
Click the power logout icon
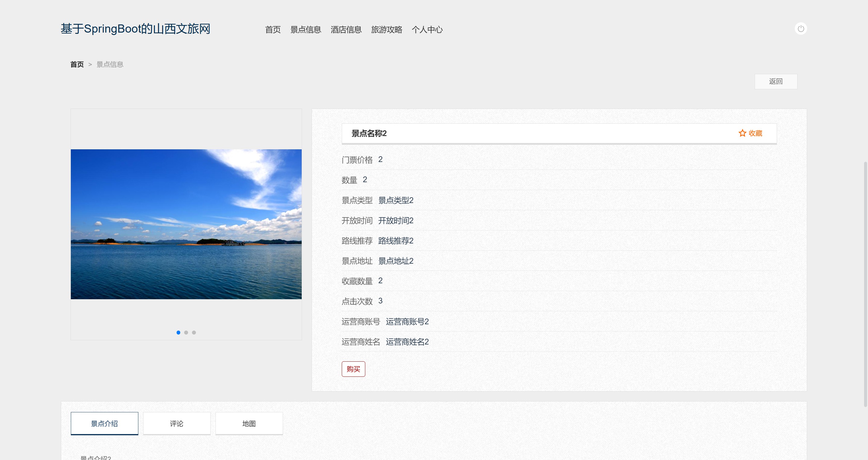pyautogui.click(x=800, y=29)
